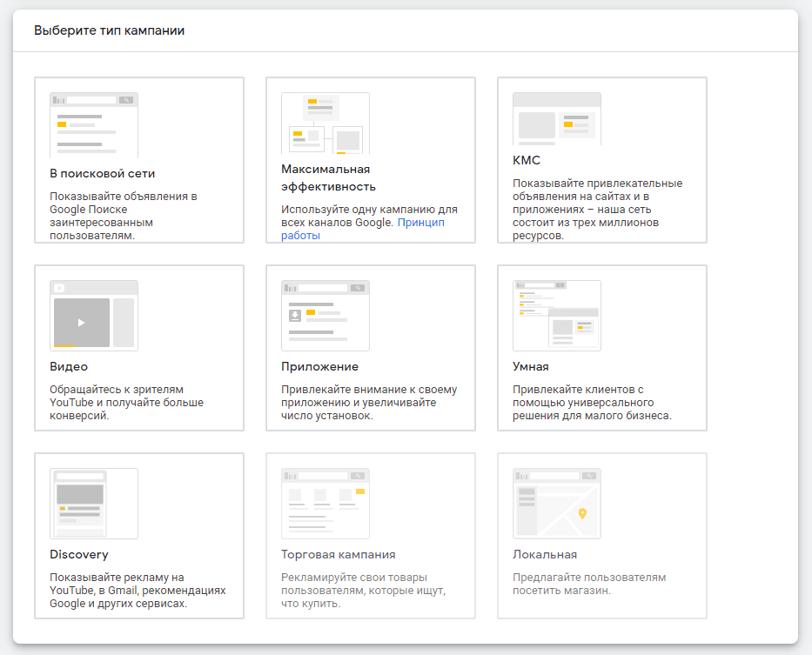Click the Видео play button illustration
The width and height of the screenshot is (812, 655).
82,323
